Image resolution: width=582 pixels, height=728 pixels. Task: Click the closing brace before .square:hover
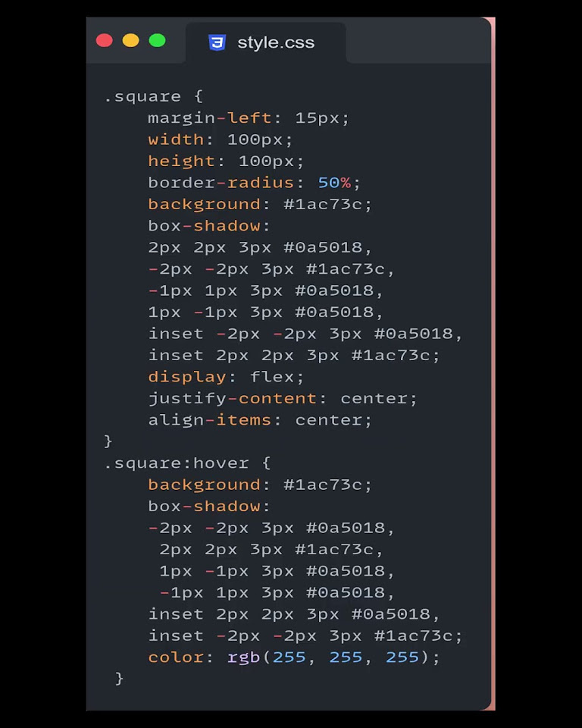(108, 441)
